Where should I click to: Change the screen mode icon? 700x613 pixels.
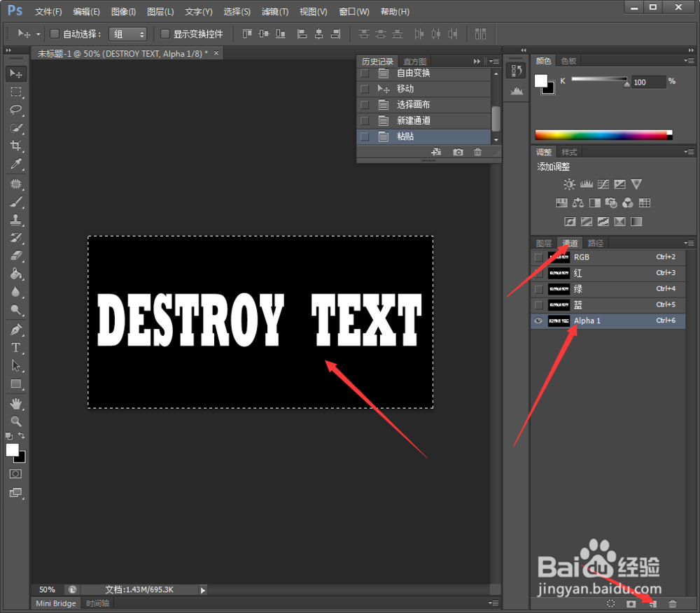click(x=15, y=493)
